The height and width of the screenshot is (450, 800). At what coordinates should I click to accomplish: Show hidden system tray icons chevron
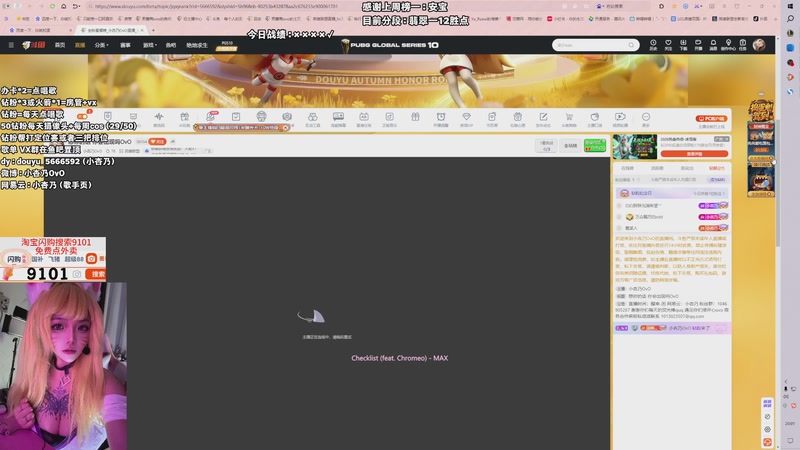786,381
